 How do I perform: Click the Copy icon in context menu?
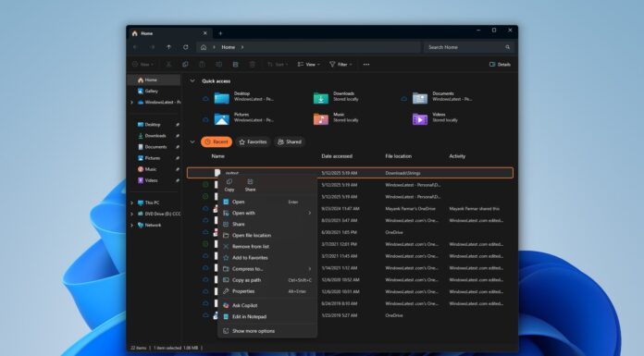tap(229, 185)
